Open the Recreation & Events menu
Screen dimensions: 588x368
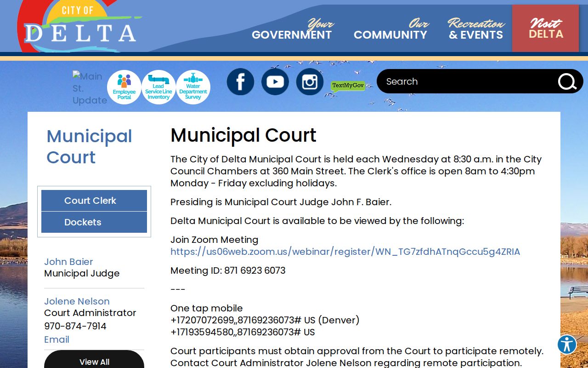(476, 29)
